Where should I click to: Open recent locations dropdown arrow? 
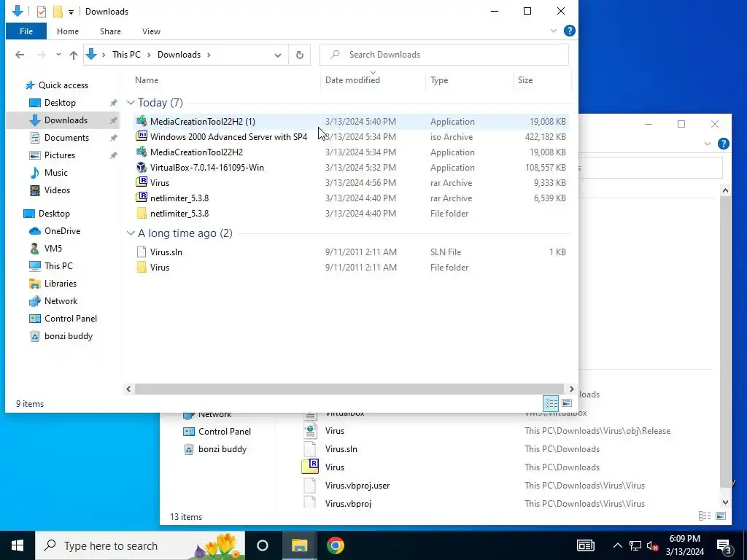58,55
